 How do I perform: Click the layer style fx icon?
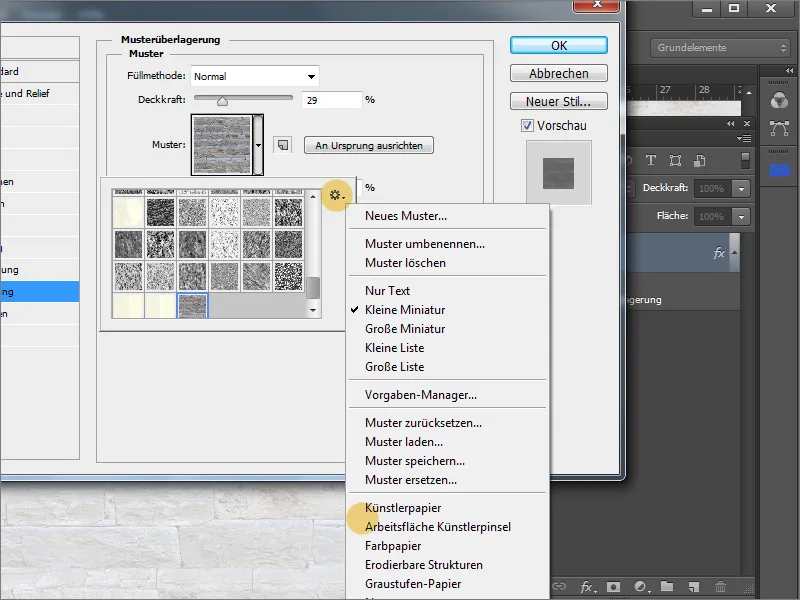click(588, 585)
